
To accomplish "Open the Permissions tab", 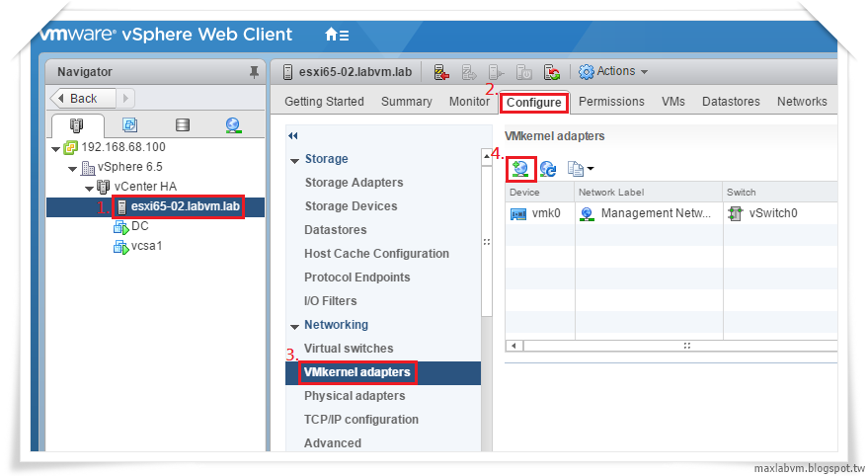I will click(611, 102).
